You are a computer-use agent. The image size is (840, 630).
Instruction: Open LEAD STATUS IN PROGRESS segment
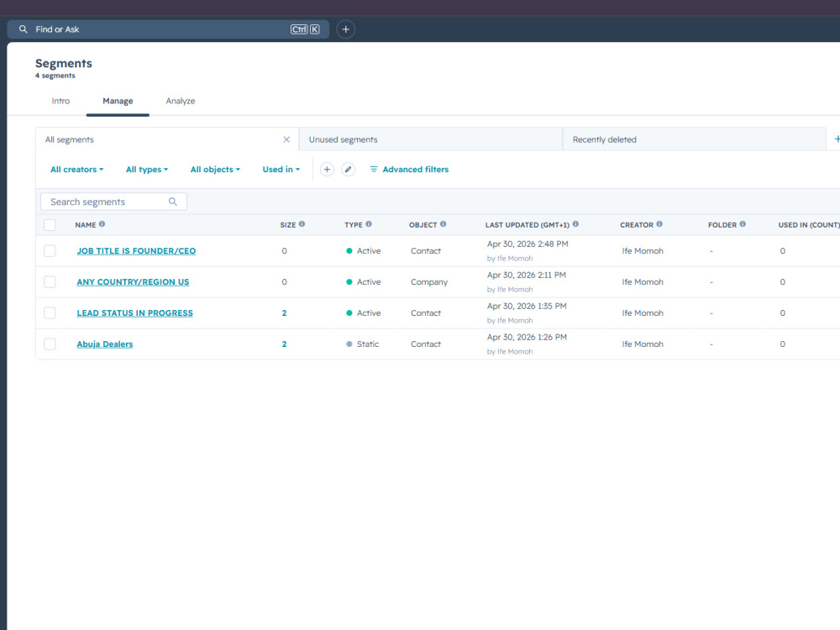tap(134, 312)
